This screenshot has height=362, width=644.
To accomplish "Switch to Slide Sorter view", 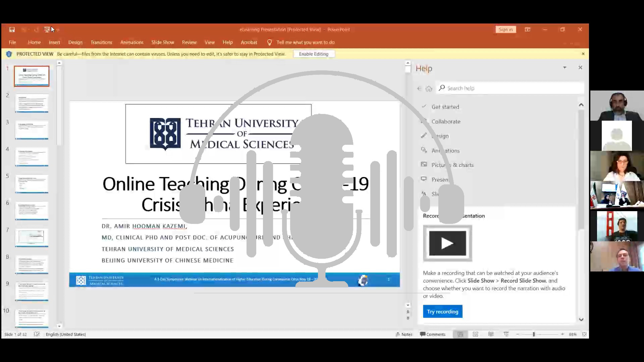I will (475, 334).
